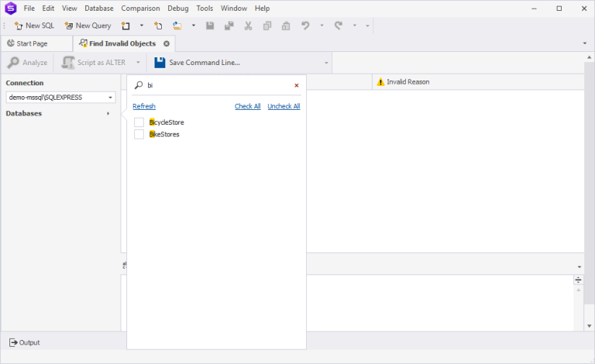The width and height of the screenshot is (595, 364).
Task: Click the Cut scissors icon
Action: coord(248,26)
